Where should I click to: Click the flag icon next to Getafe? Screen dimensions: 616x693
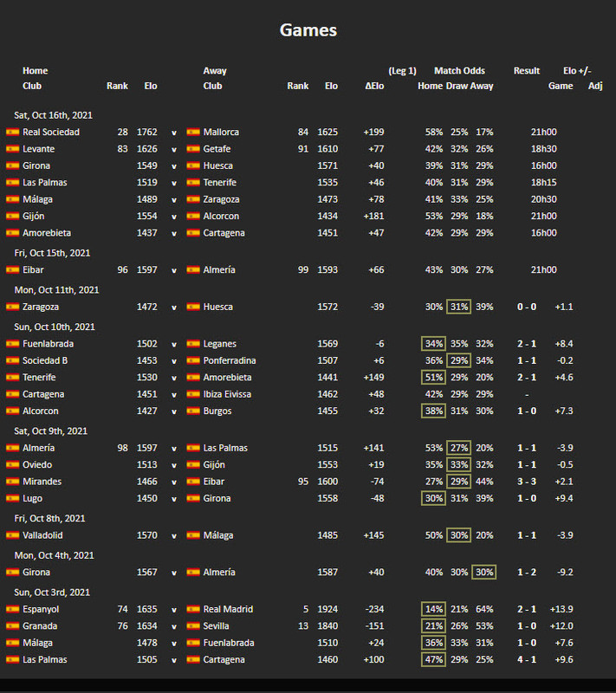click(x=193, y=149)
